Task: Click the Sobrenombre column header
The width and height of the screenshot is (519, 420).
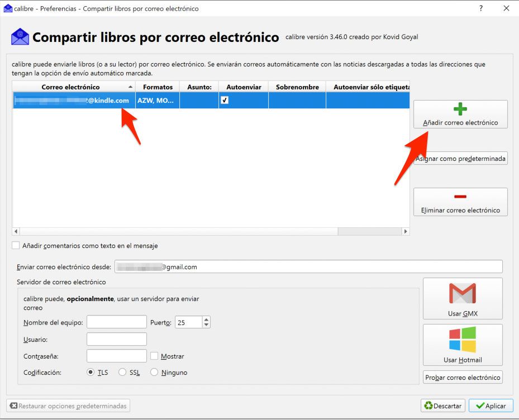Action: (x=297, y=87)
